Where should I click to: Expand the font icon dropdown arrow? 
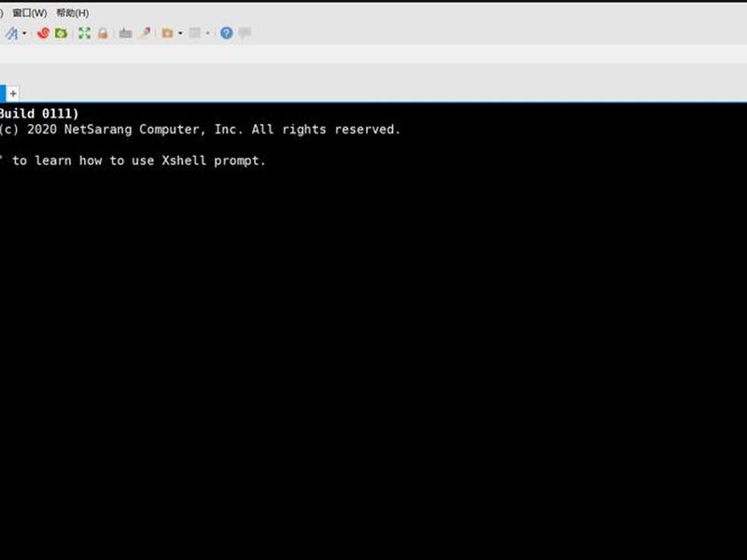click(x=24, y=34)
